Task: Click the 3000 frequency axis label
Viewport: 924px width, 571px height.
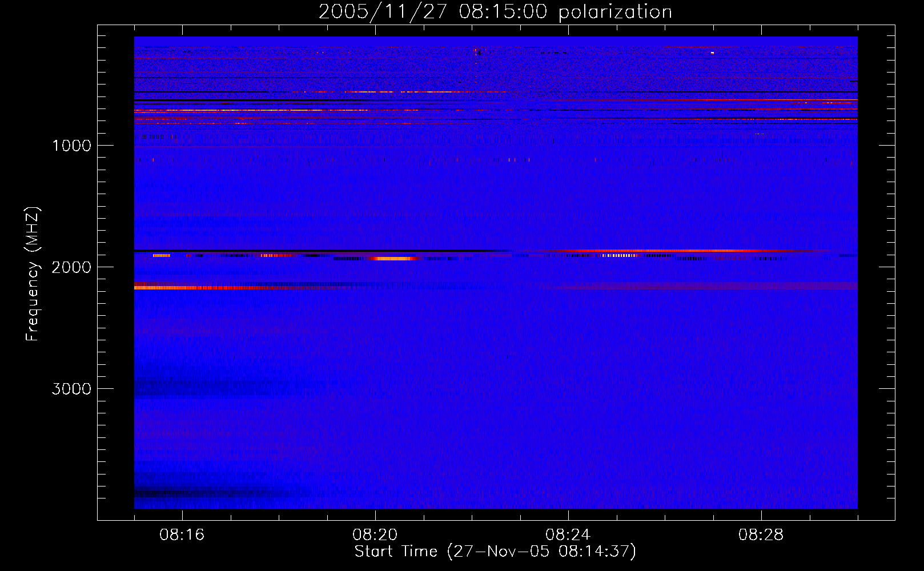Action: pos(71,389)
